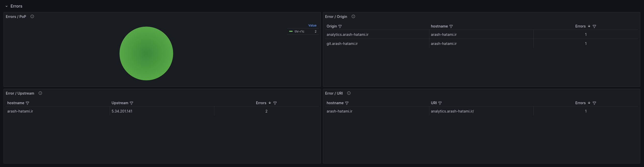644x167 pixels.
Task: Click the Error / Upstream panel title
Action: pos(20,93)
